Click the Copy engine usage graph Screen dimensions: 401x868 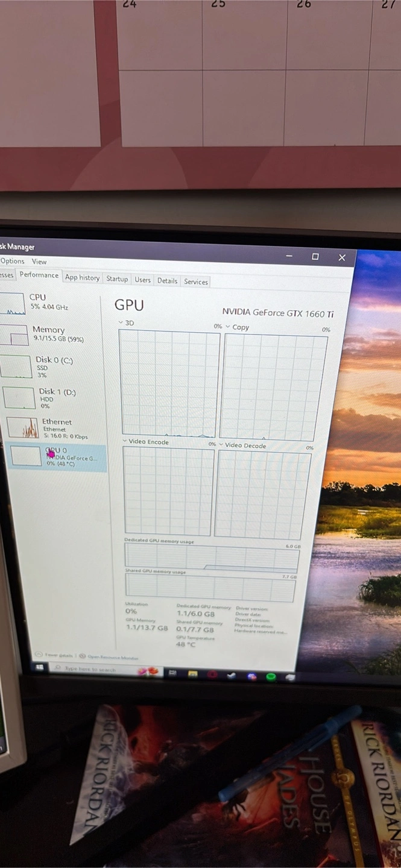tap(274, 388)
